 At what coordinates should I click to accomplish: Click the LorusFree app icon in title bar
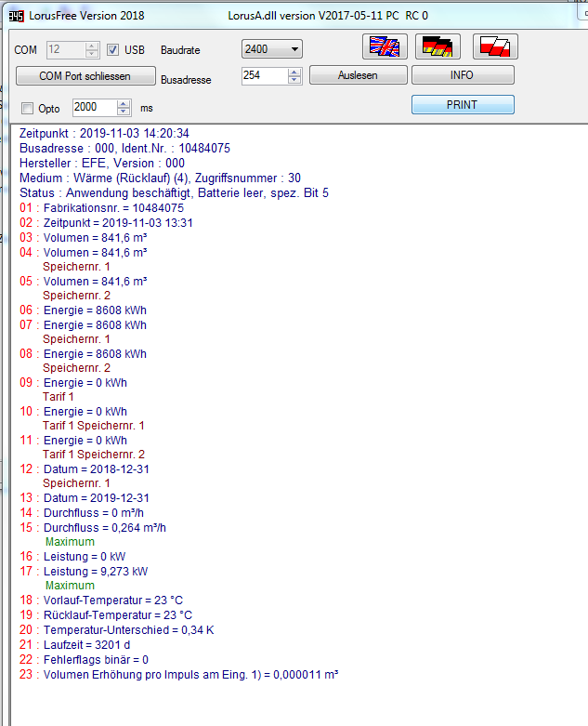coord(16,16)
